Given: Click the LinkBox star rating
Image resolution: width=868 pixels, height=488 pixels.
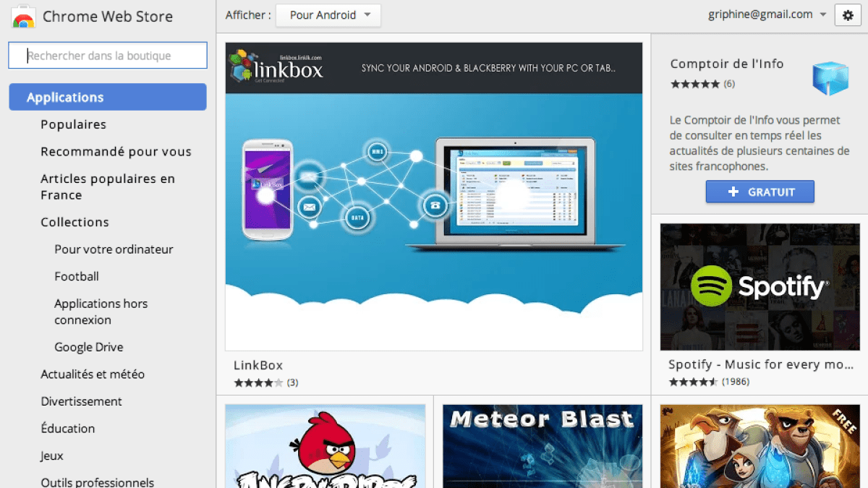Looking at the screenshot, I should [258, 382].
